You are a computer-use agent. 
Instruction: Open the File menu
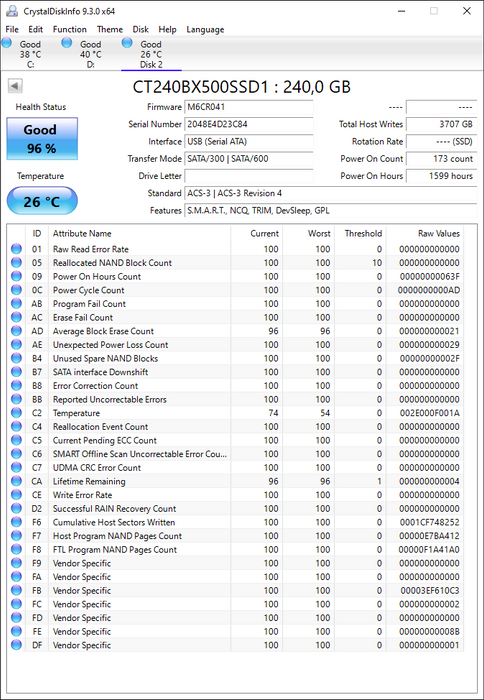[12, 29]
